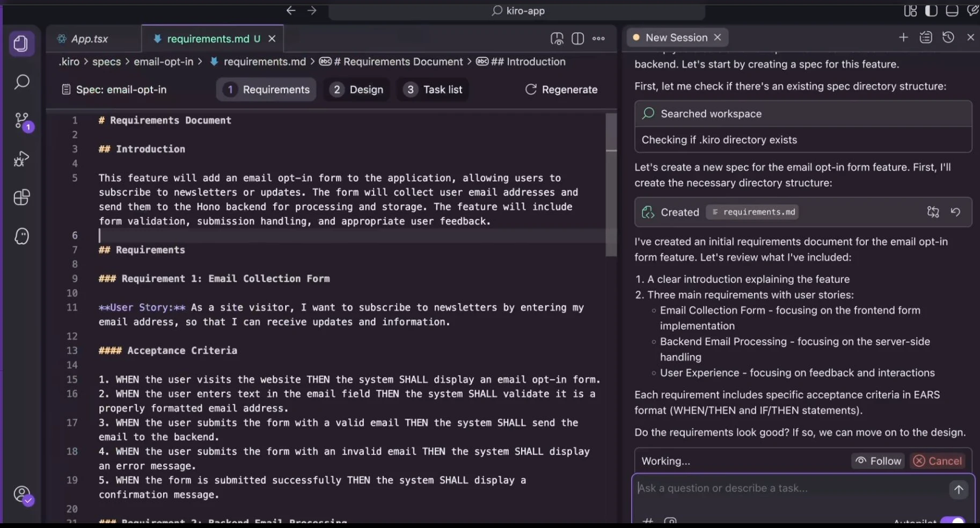Split the editor to the right
980x528 pixels.
578,39
